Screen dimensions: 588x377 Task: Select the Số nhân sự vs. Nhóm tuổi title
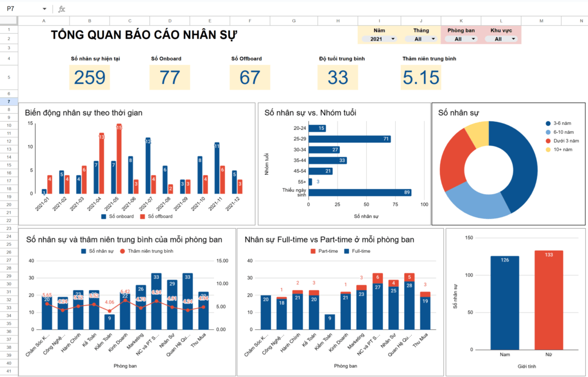click(310, 113)
